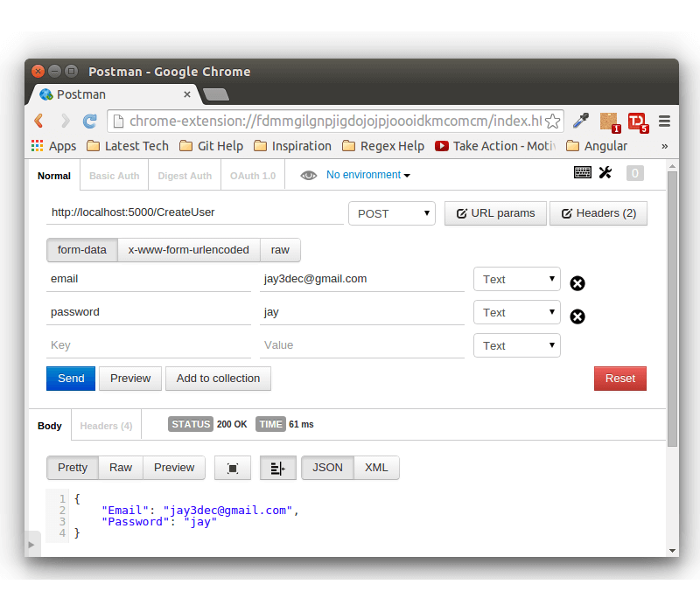Open the red TD extension icon
The width and height of the screenshot is (700, 612).
(x=638, y=122)
